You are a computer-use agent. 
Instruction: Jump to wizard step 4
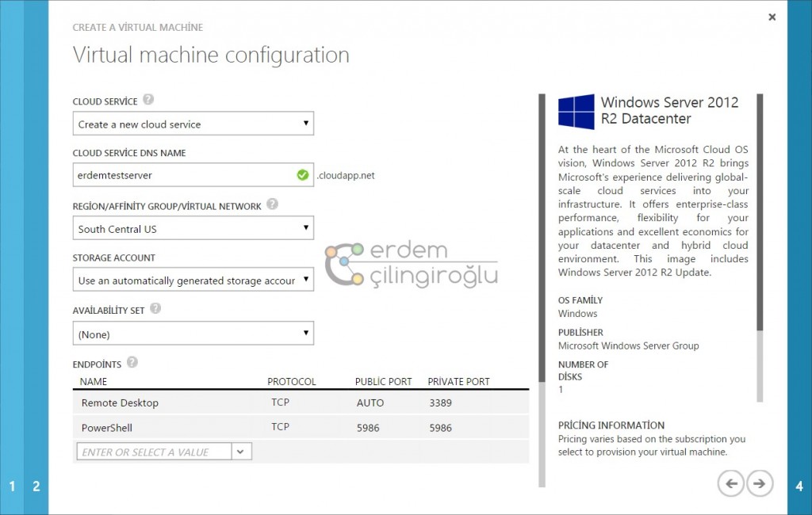pos(799,486)
